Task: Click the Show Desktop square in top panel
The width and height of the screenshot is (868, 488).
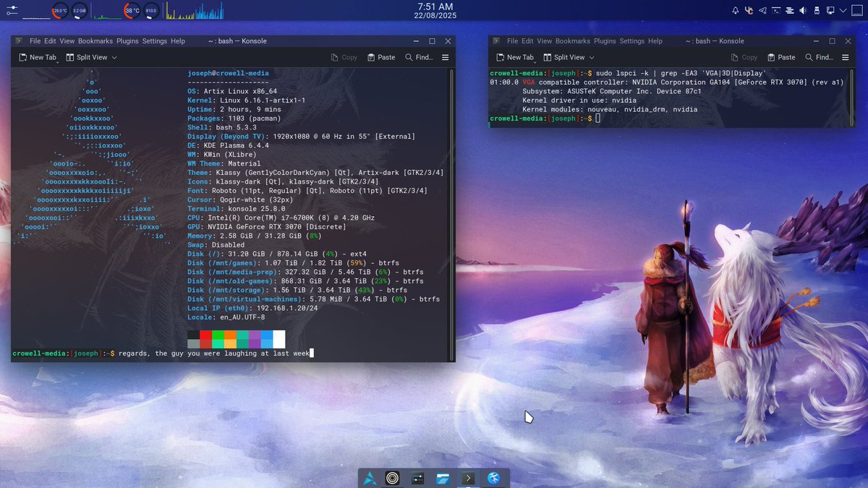Action: pyautogui.click(x=858, y=10)
